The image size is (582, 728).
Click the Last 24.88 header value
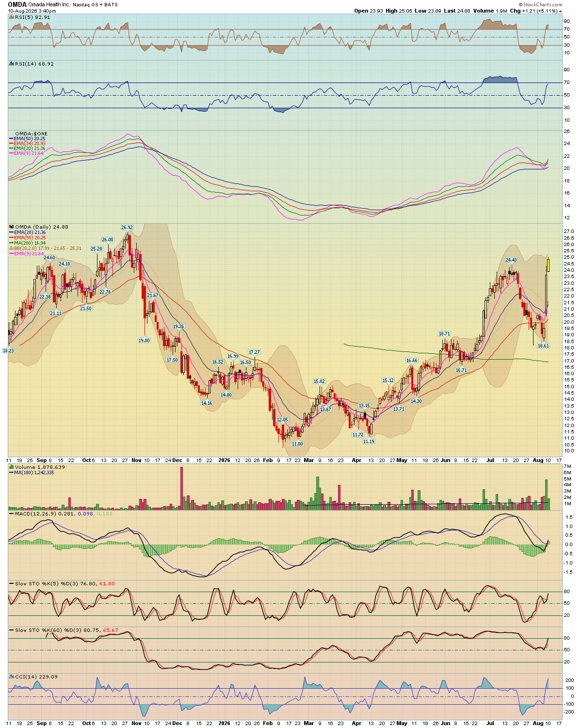[457, 11]
